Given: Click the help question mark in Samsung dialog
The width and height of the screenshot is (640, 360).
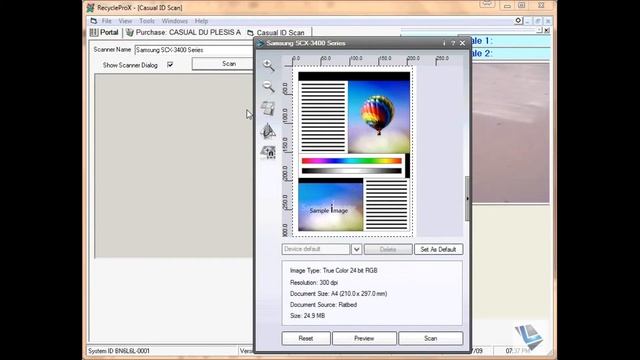Looking at the screenshot, I should 453,43.
